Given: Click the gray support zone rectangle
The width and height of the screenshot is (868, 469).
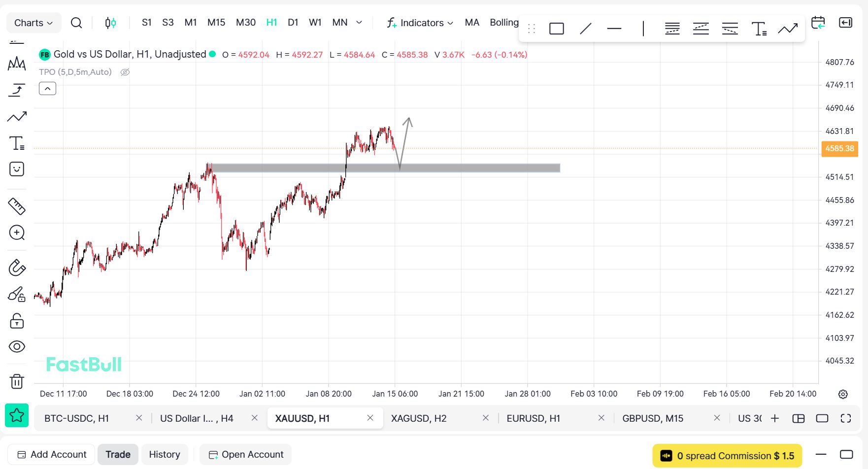Looking at the screenshot, I should pyautogui.click(x=468, y=168).
